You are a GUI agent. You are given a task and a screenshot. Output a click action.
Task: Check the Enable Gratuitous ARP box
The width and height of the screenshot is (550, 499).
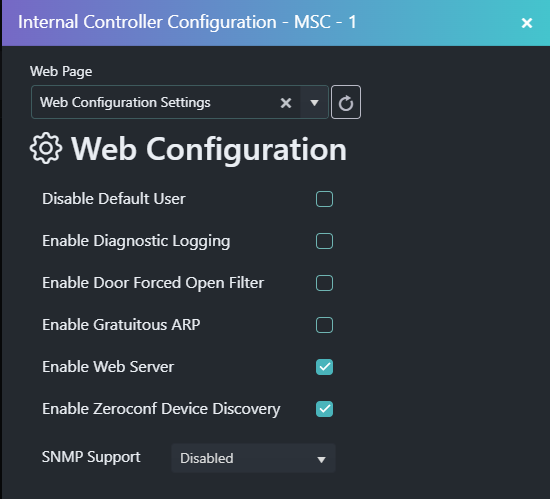coord(324,325)
